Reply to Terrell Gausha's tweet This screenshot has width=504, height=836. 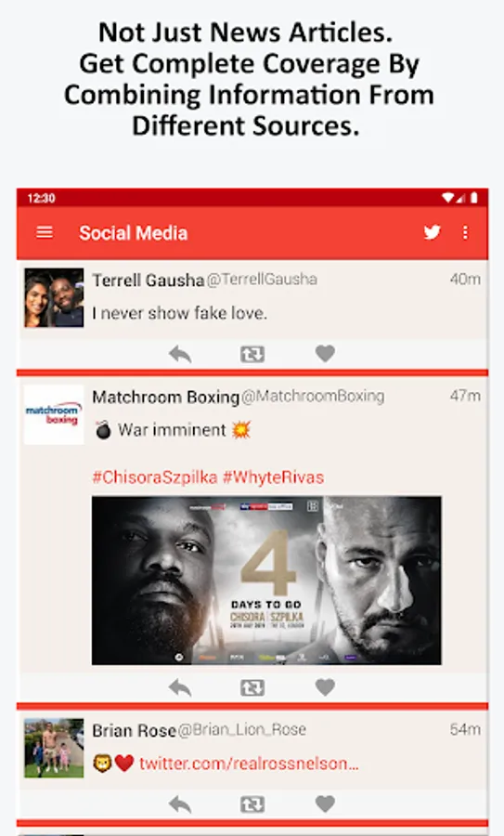coord(180,354)
